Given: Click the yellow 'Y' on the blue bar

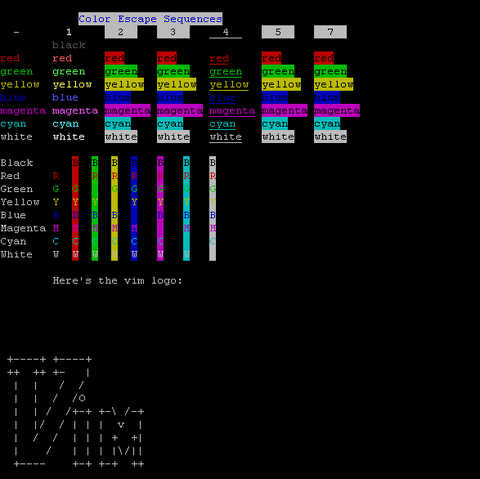Looking at the screenshot, I should click(x=134, y=202).
